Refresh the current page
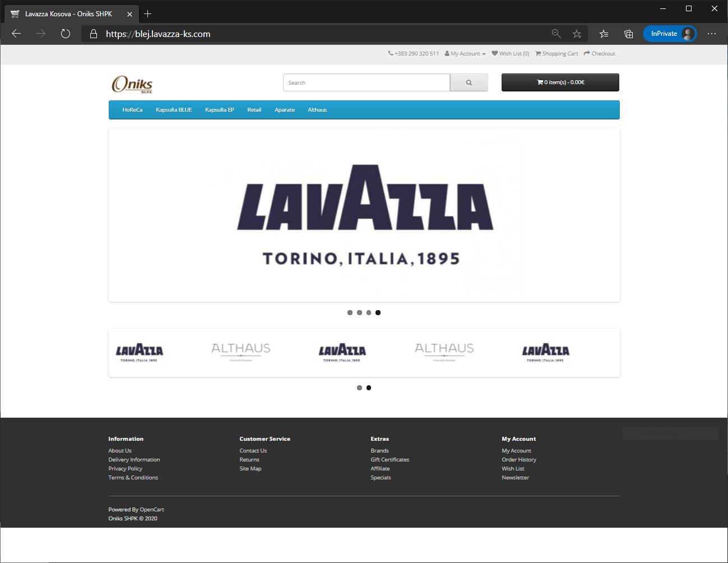This screenshot has width=728, height=563. tap(66, 34)
